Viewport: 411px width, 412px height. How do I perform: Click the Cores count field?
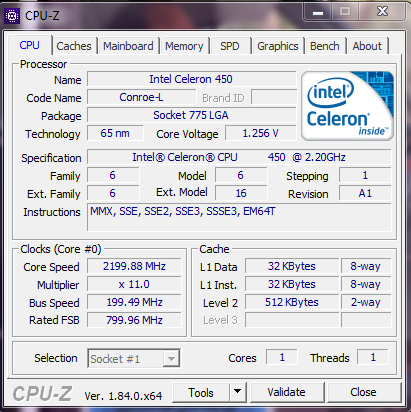[x=282, y=357]
